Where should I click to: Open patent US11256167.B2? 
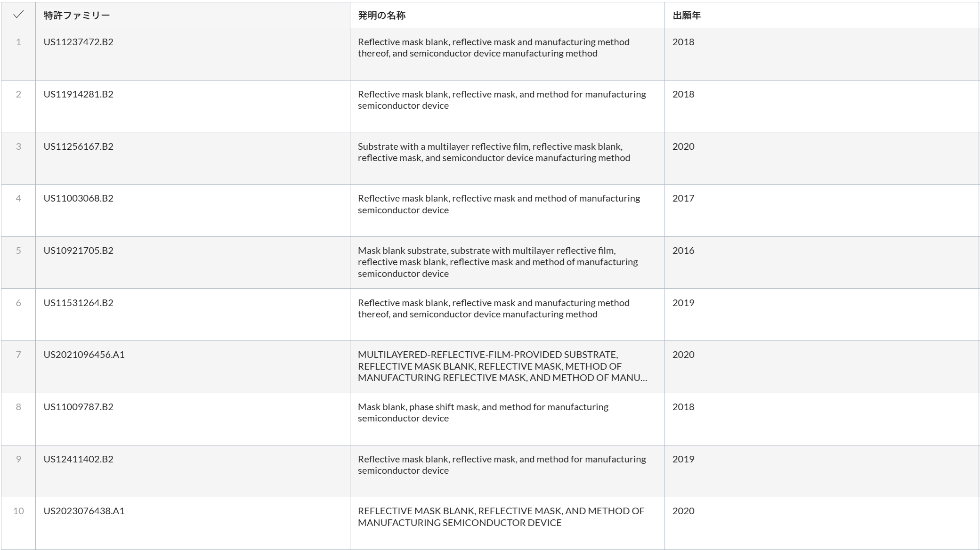coord(79,146)
